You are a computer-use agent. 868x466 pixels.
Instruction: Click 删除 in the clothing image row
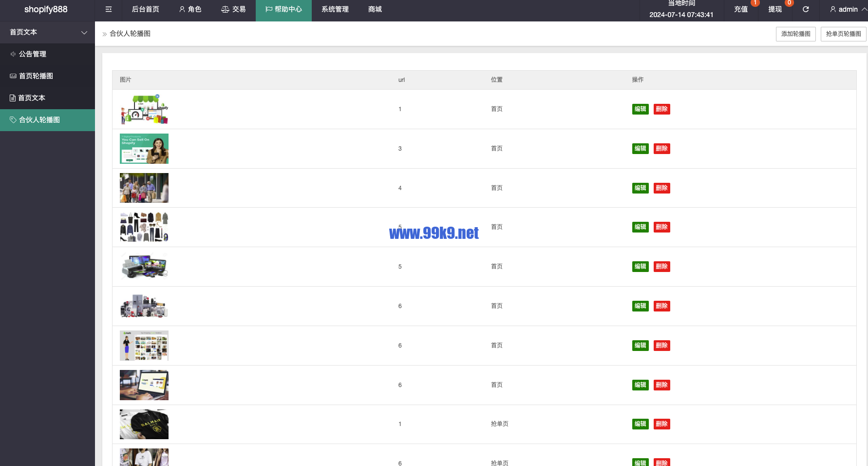(x=662, y=227)
